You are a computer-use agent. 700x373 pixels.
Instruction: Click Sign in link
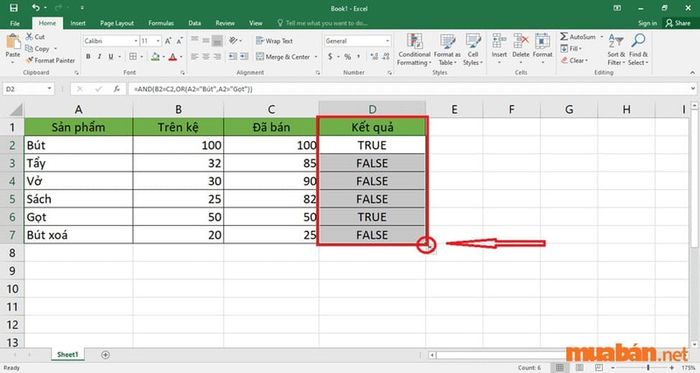(647, 23)
